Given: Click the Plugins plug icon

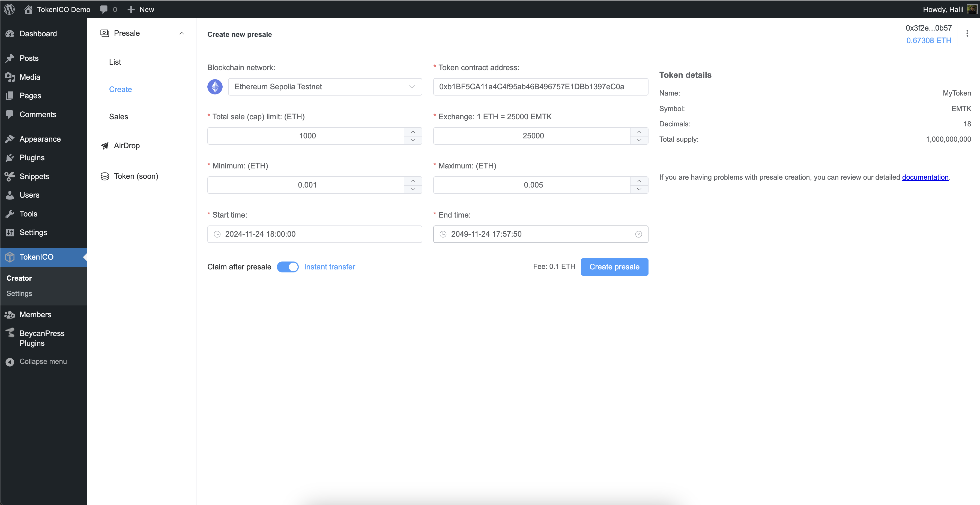Looking at the screenshot, I should point(10,158).
